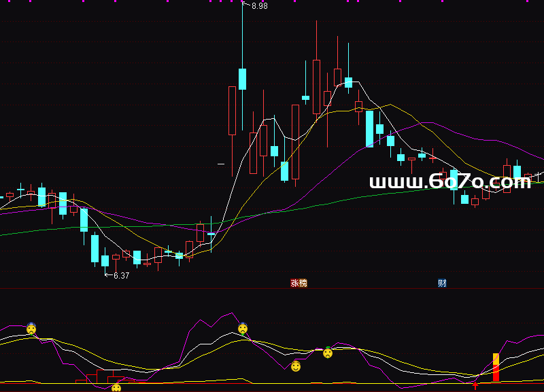Click the leftmost sad-face signal icon
The height and width of the screenshot is (392, 544).
[31, 329]
